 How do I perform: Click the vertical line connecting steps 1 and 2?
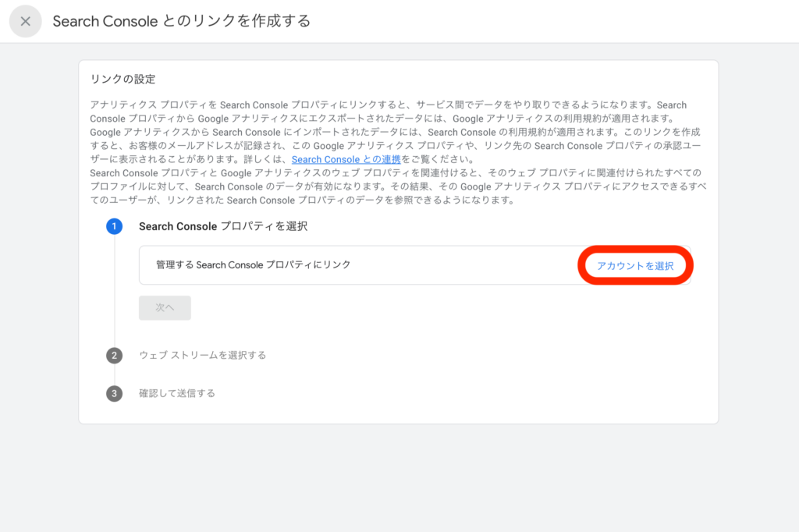(x=115, y=290)
